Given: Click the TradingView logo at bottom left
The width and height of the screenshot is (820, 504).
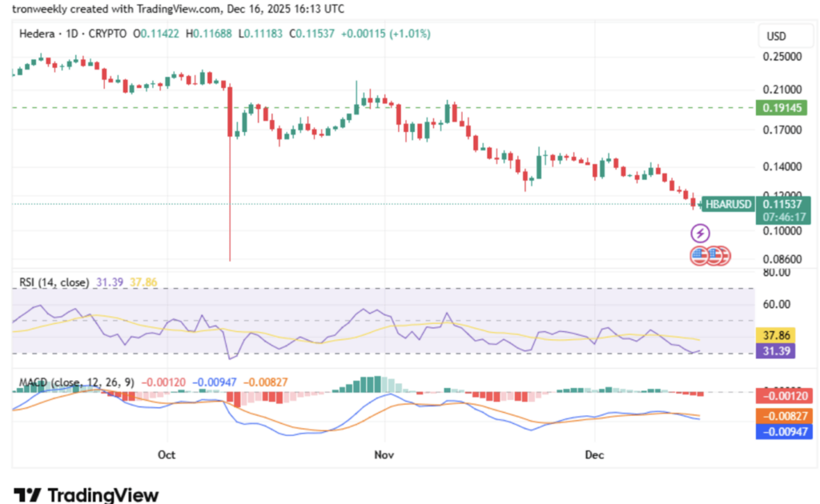Looking at the screenshot, I should point(86,494).
